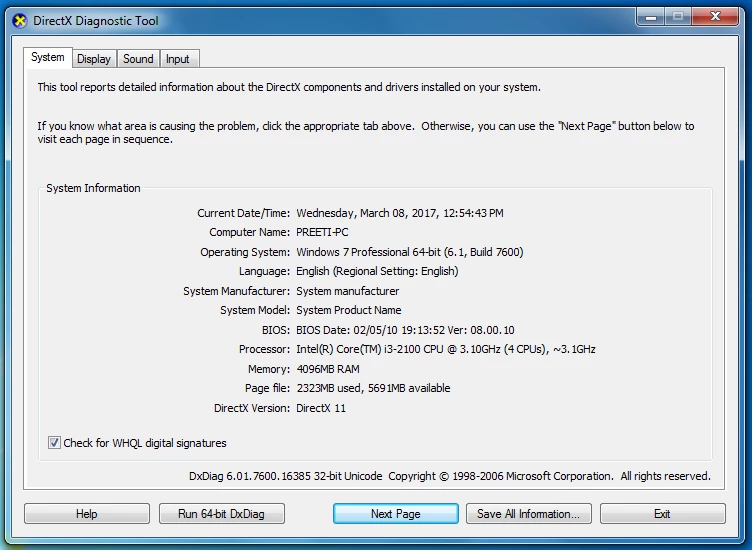Close the DirectX Diagnostic Tool window
The height and width of the screenshot is (552, 754).
715,17
